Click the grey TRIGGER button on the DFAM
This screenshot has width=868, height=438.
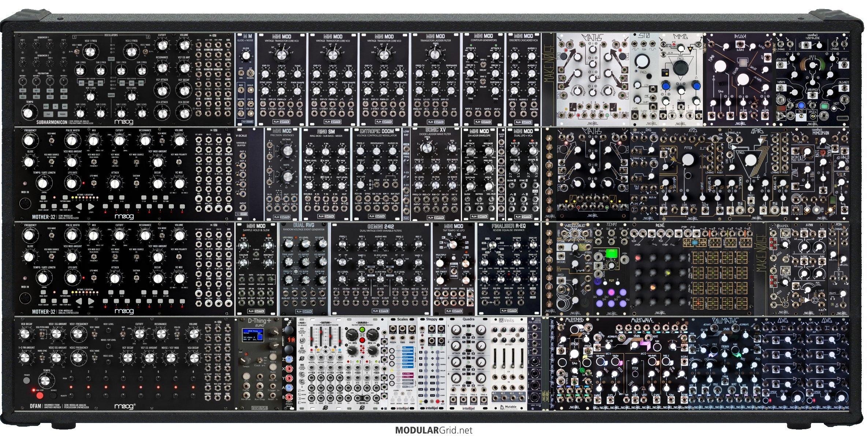pos(26,381)
